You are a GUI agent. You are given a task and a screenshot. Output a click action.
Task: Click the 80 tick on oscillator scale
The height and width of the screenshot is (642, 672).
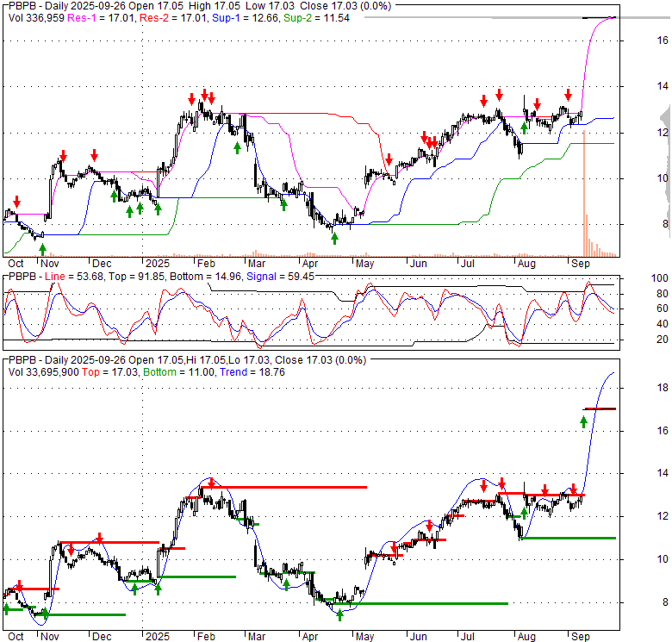663,294
